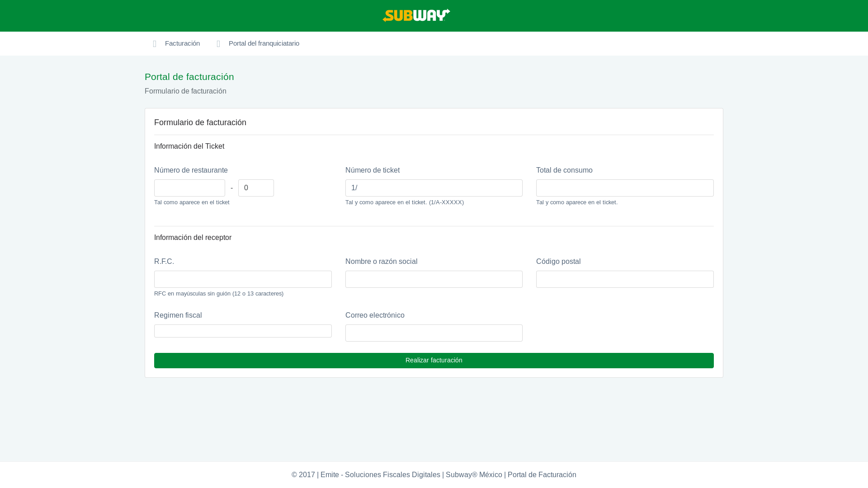Click the Número de restaurante label
Screen dimensions: 868x488
click(191, 170)
